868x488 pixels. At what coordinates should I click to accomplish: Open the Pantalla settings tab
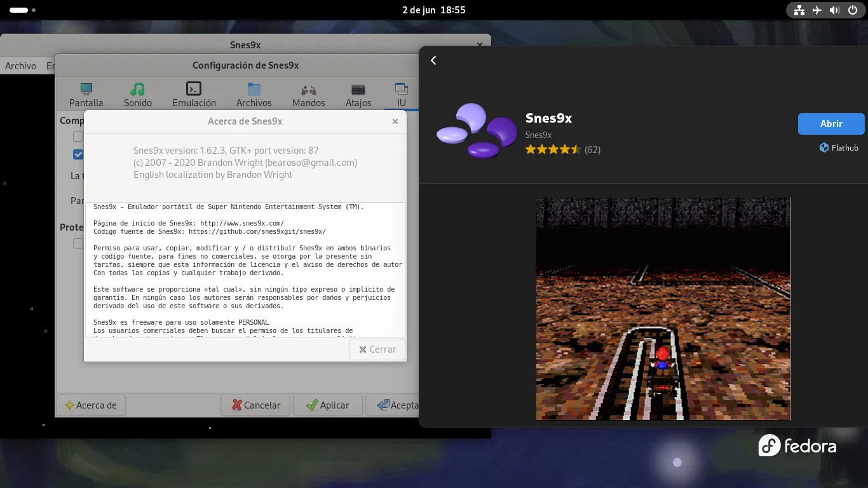(86, 95)
